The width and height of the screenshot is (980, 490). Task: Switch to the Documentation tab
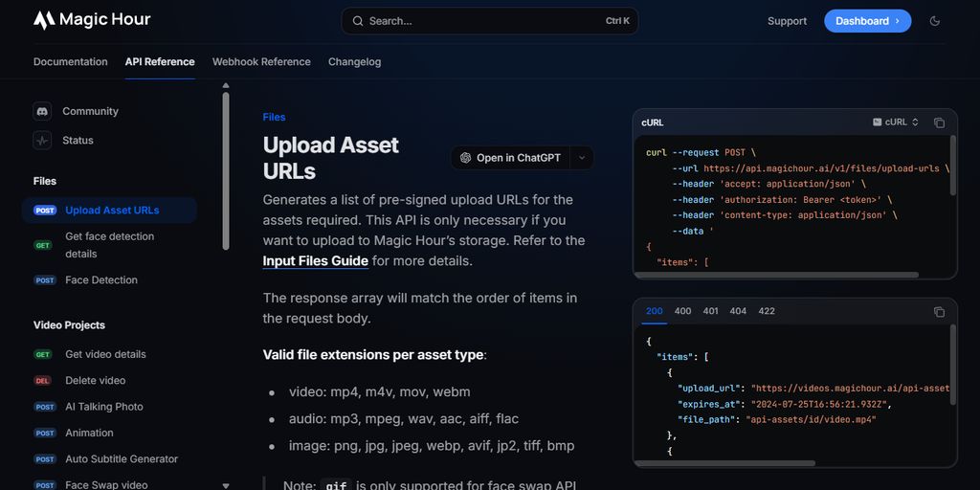[71, 62]
